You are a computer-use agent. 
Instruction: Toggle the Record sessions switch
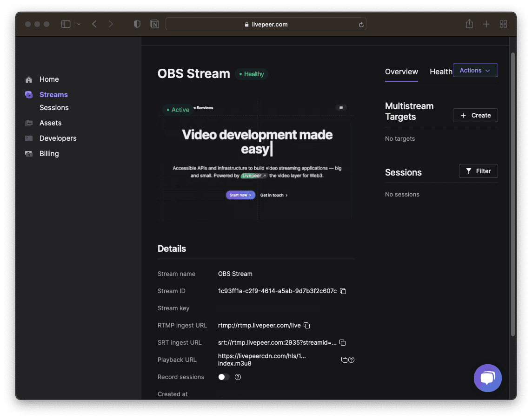[x=224, y=377]
